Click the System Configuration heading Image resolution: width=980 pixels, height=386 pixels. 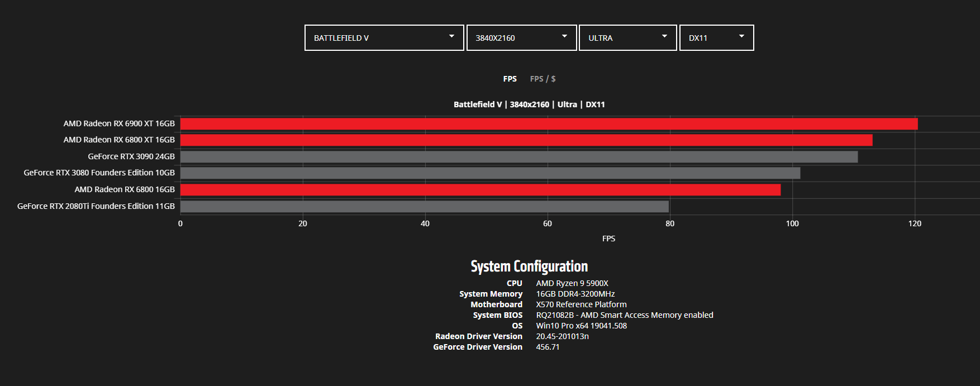point(529,266)
